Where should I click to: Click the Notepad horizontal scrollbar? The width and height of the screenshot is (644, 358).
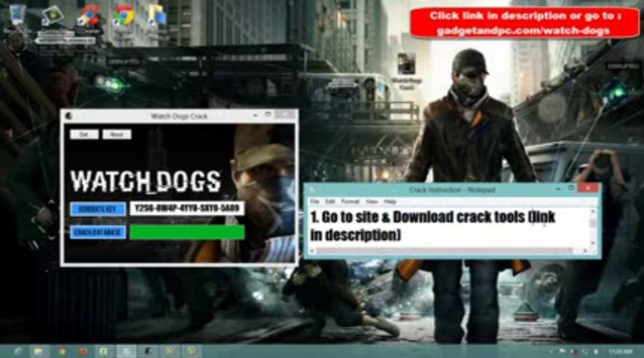(x=449, y=251)
